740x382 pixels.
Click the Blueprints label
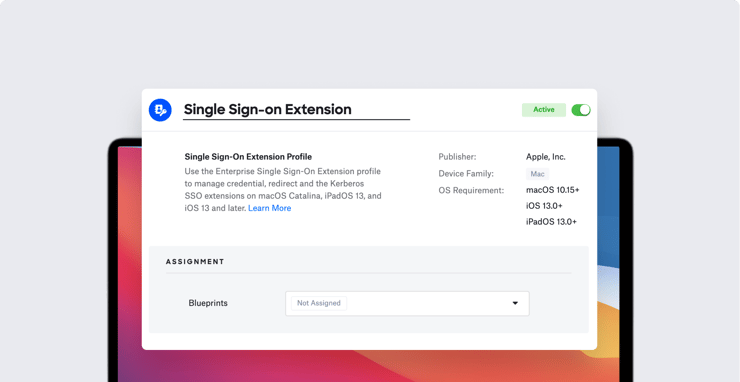(x=208, y=303)
